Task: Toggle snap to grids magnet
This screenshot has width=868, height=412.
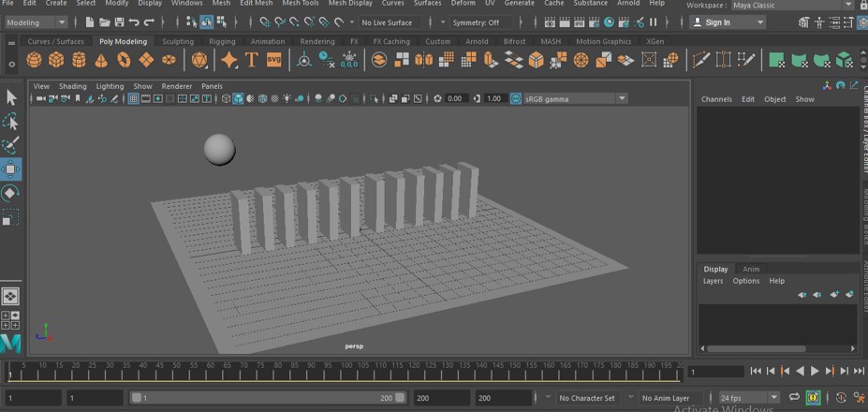Action: click(265, 22)
